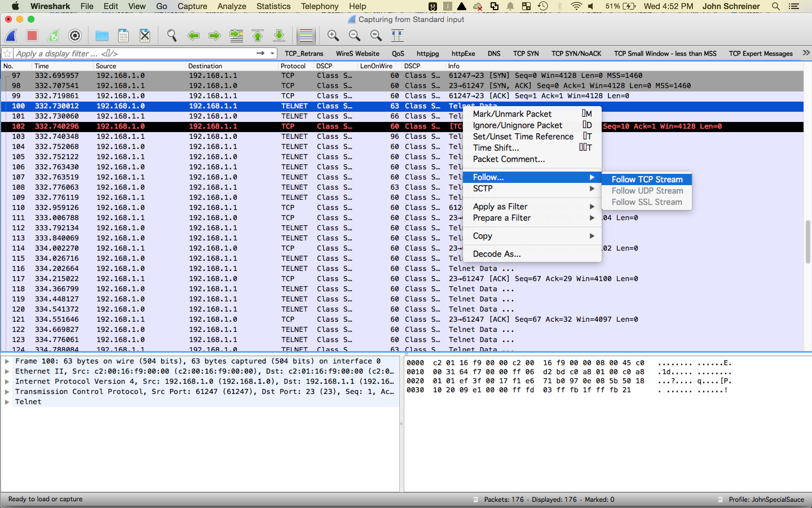Apply the QoS filter button
This screenshot has height=508, width=812.
[398, 53]
